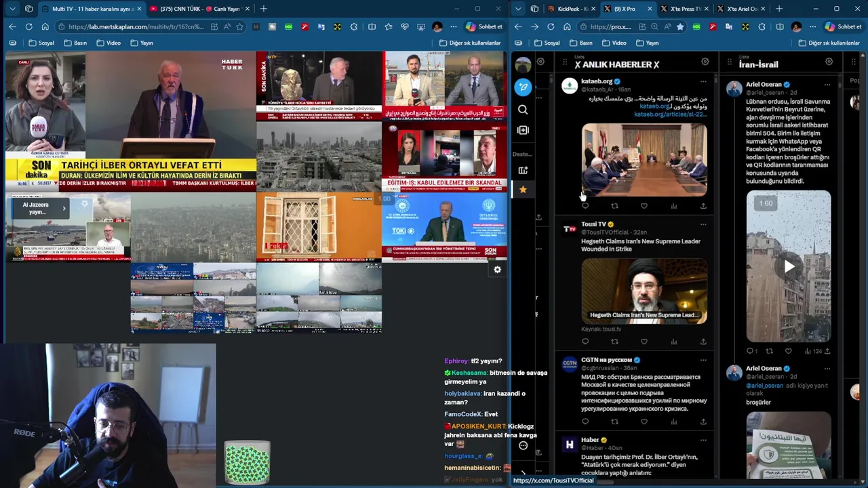Like the CGTN на русском post
This screenshot has width=868, height=488.
click(x=644, y=422)
